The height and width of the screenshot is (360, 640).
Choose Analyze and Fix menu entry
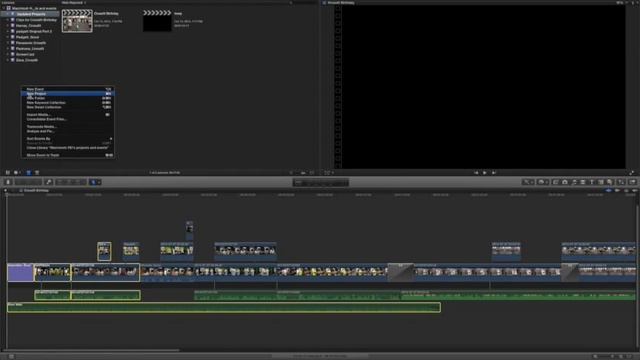coord(68,131)
